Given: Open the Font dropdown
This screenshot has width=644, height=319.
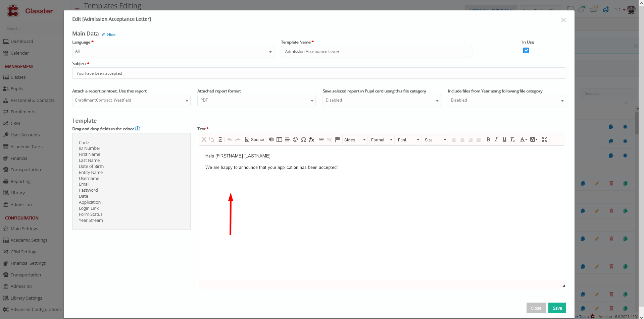Looking at the screenshot, I should [x=408, y=140].
